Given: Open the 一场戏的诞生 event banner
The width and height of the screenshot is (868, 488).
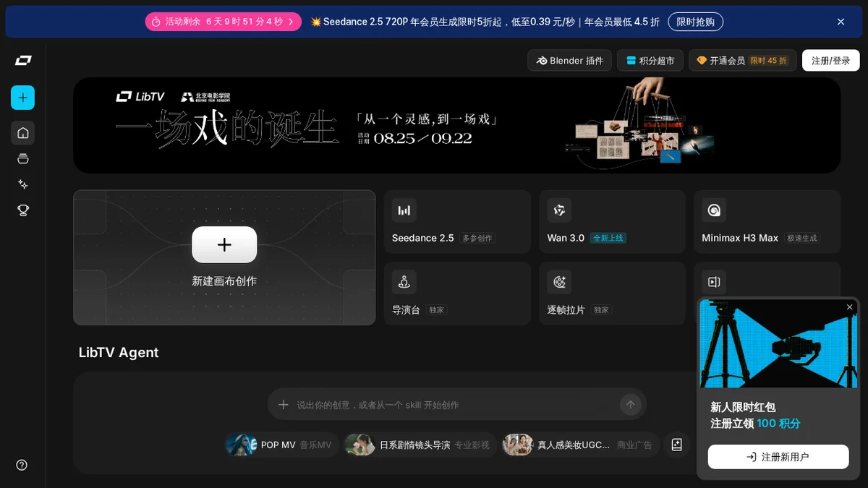Looking at the screenshot, I should click(456, 125).
